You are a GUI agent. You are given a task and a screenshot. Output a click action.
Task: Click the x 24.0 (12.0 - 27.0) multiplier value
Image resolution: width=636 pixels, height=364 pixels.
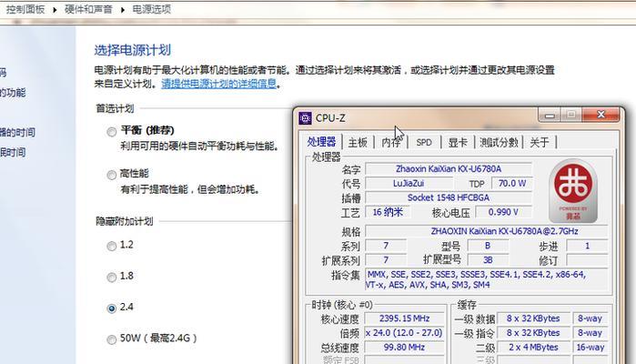click(x=404, y=333)
